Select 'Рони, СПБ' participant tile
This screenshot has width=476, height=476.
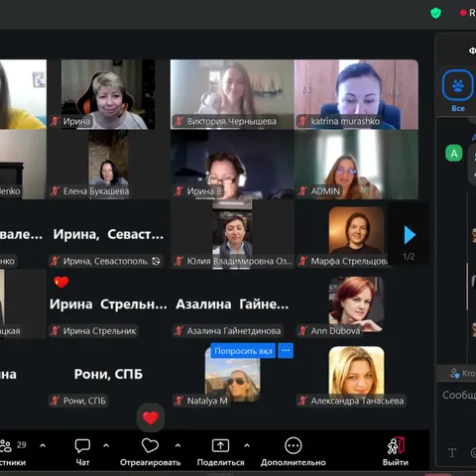pos(108,374)
